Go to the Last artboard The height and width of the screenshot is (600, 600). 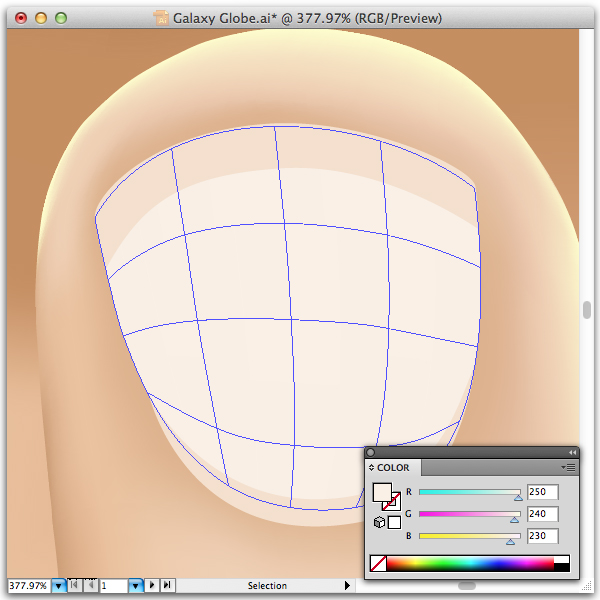[x=167, y=585]
